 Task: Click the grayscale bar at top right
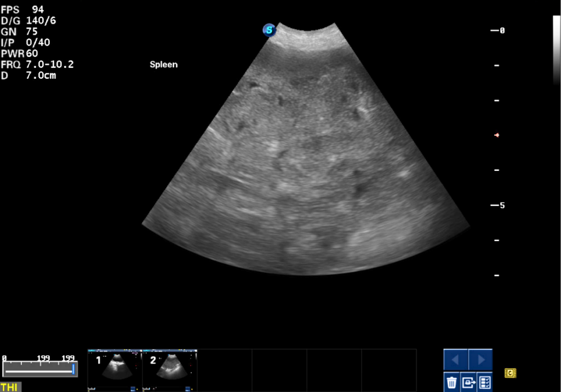[557, 50]
